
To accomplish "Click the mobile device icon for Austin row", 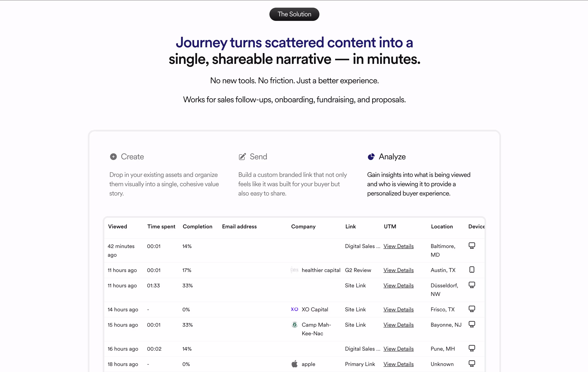I will [472, 270].
